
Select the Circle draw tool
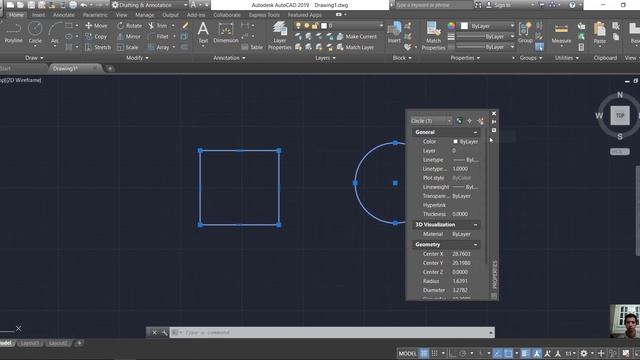pos(35,33)
